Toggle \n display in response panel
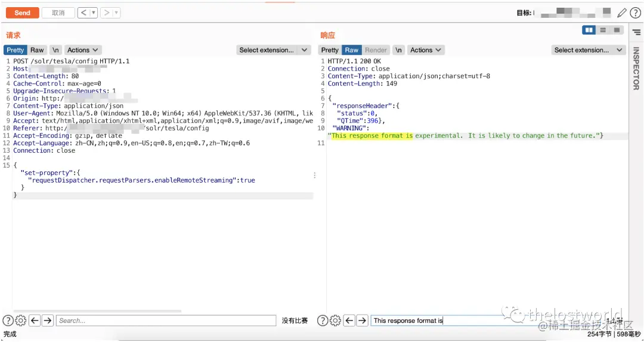 pyautogui.click(x=398, y=50)
